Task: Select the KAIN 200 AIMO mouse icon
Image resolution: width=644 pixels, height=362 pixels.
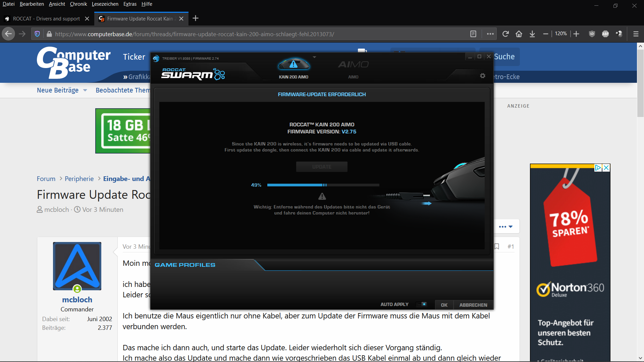Action: coord(294,64)
